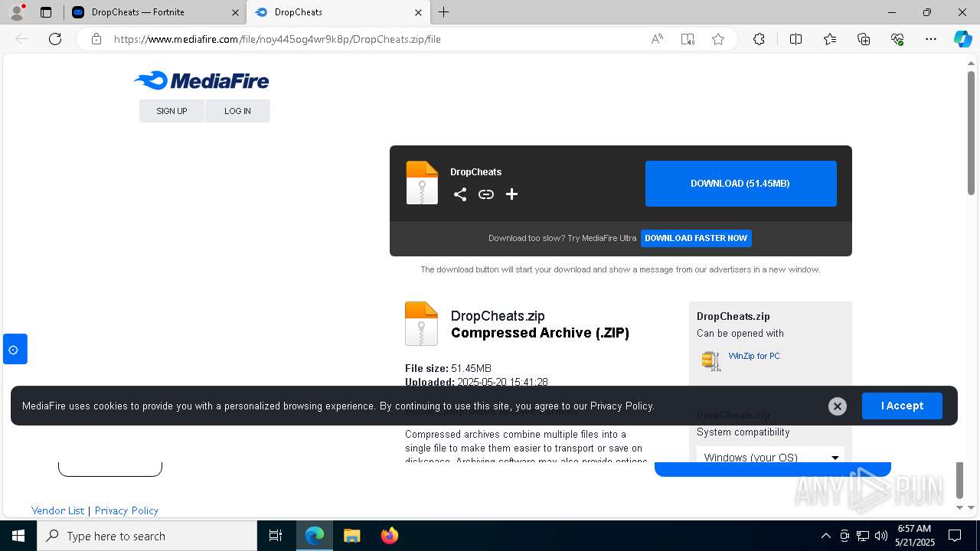Click the plus icon to save file
Viewport: 980px width, 551px height.
point(512,194)
